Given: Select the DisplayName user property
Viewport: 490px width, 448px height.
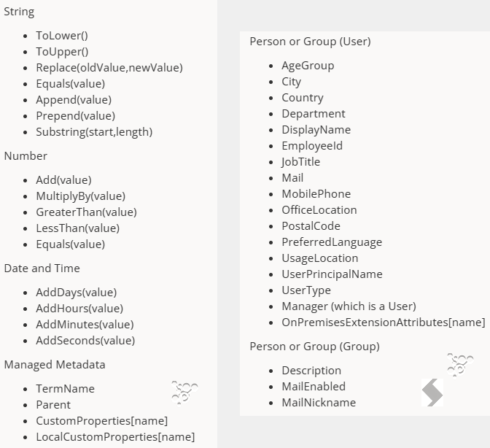Looking at the screenshot, I should pyautogui.click(x=316, y=130).
